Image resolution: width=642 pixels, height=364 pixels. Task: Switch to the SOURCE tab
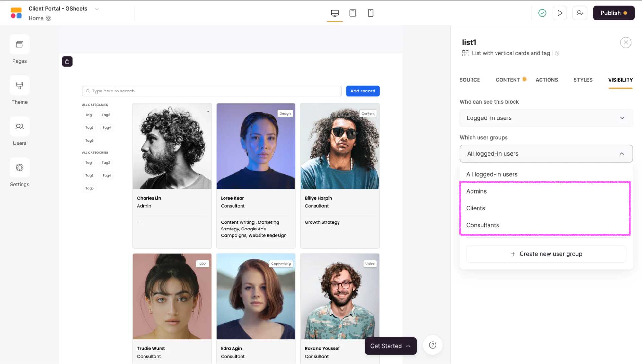pos(470,80)
